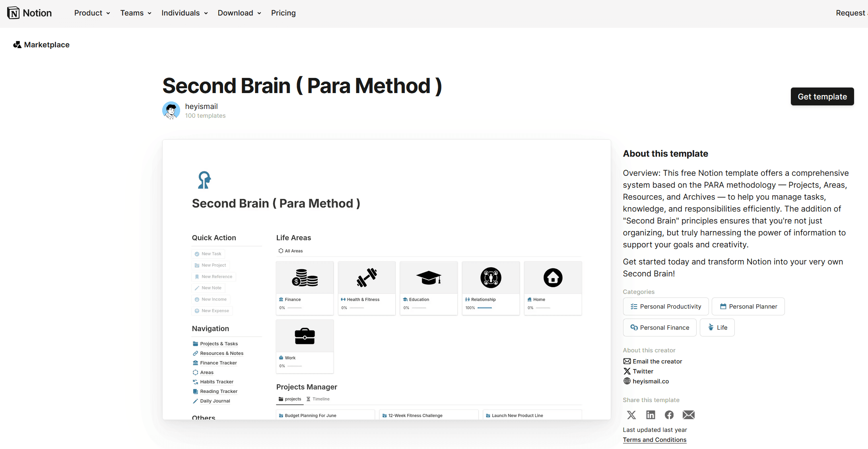Image resolution: width=868 pixels, height=449 pixels.
Task: Visit the heyismail.co website link
Action: (x=651, y=381)
